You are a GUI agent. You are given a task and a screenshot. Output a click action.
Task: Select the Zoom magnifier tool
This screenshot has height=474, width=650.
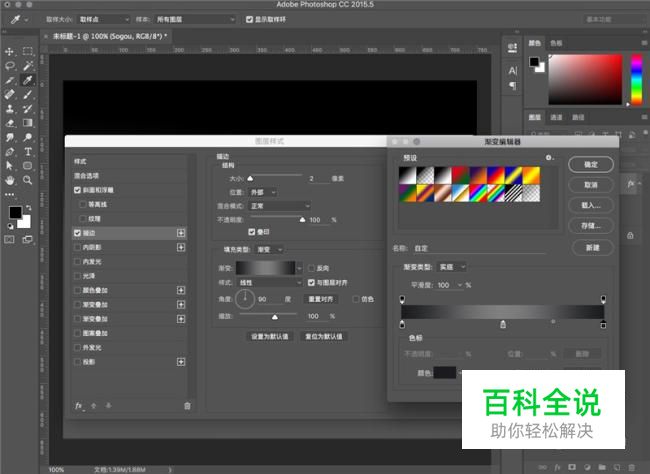[27, 180]
